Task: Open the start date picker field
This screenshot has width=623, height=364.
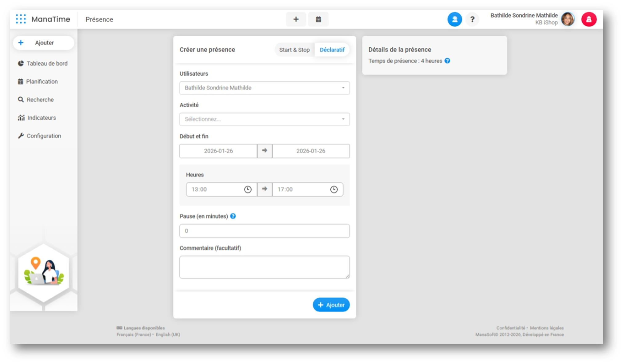Action: pos(218,151)
